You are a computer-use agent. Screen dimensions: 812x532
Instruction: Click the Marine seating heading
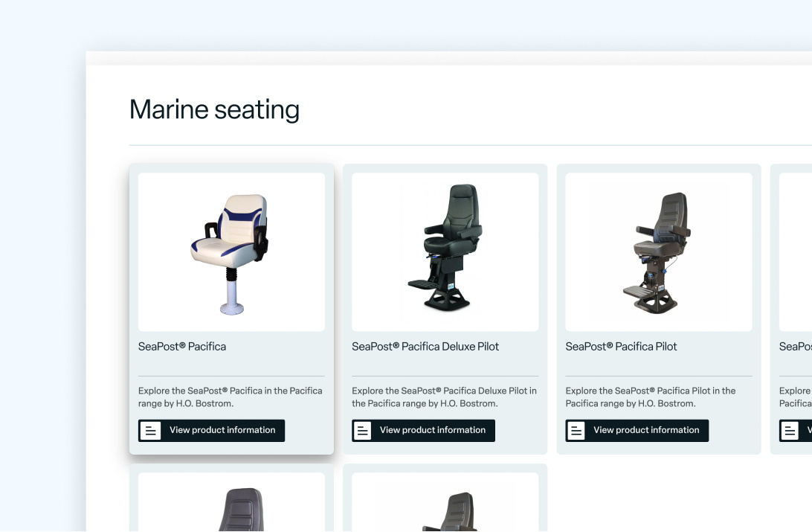pyautogui.click(x=214, y=110)
